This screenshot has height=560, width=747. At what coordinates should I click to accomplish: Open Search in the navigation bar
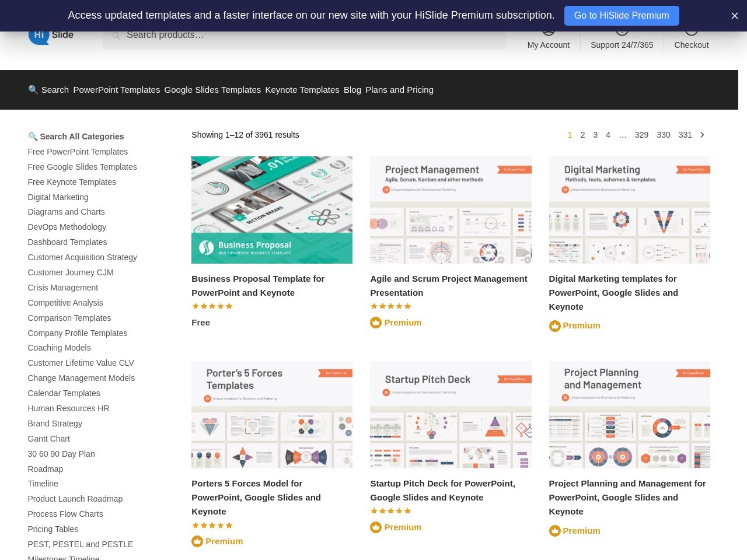point(48,90)
